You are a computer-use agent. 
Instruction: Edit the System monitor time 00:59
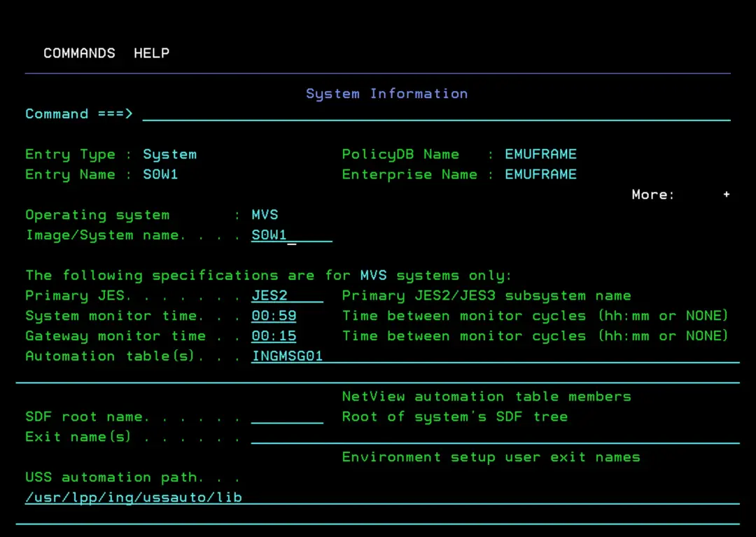click(274, 316)
